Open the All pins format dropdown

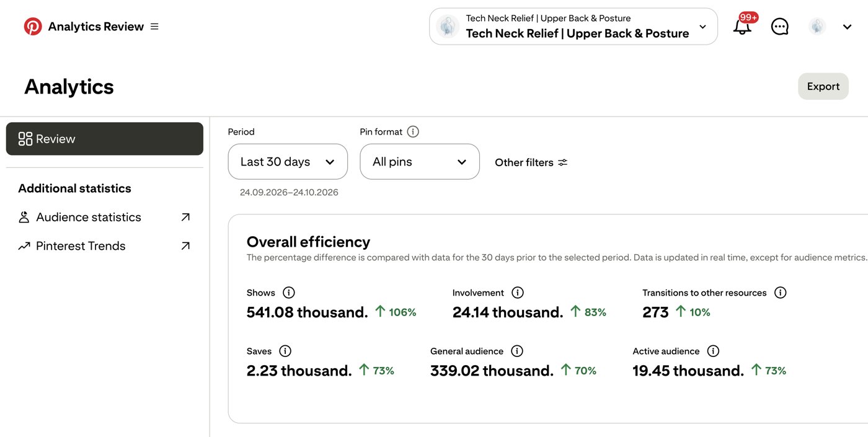click(420, 162)
